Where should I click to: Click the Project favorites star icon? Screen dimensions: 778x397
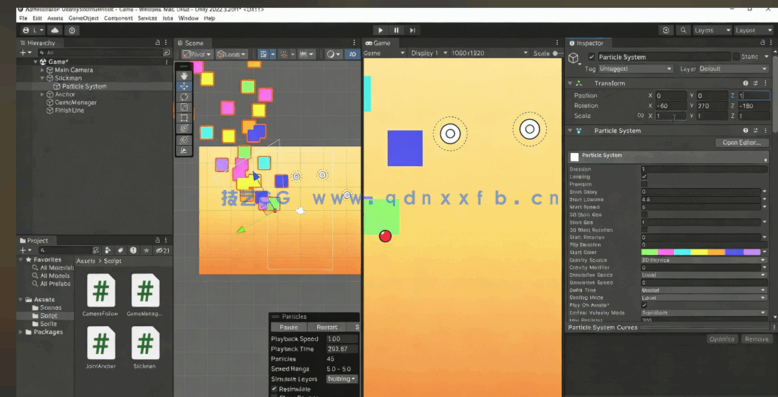click(146, 251)
